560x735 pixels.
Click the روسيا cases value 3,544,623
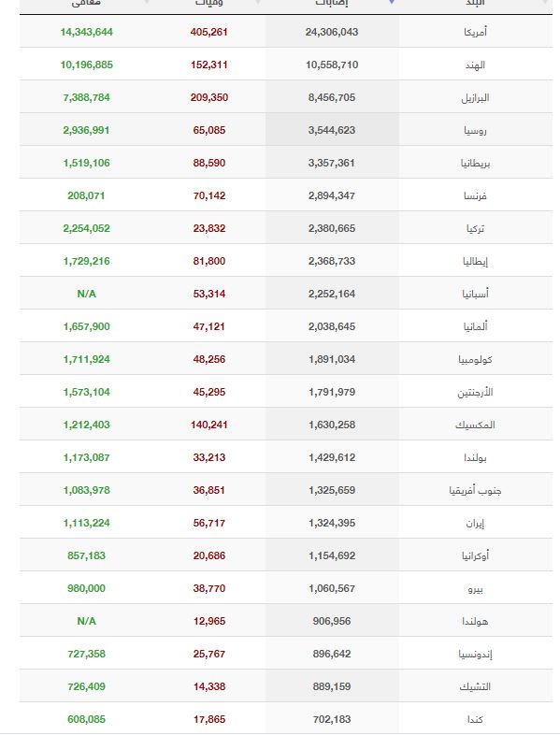tap(332, 130)
